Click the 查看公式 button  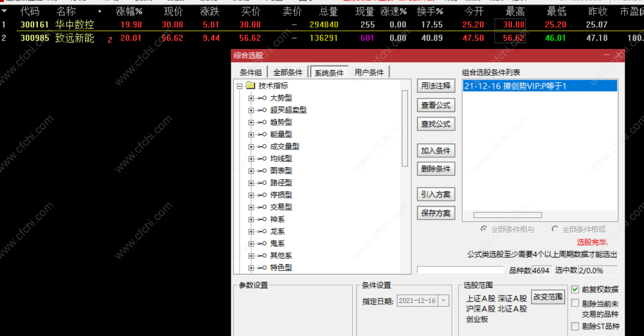[436, 105]
